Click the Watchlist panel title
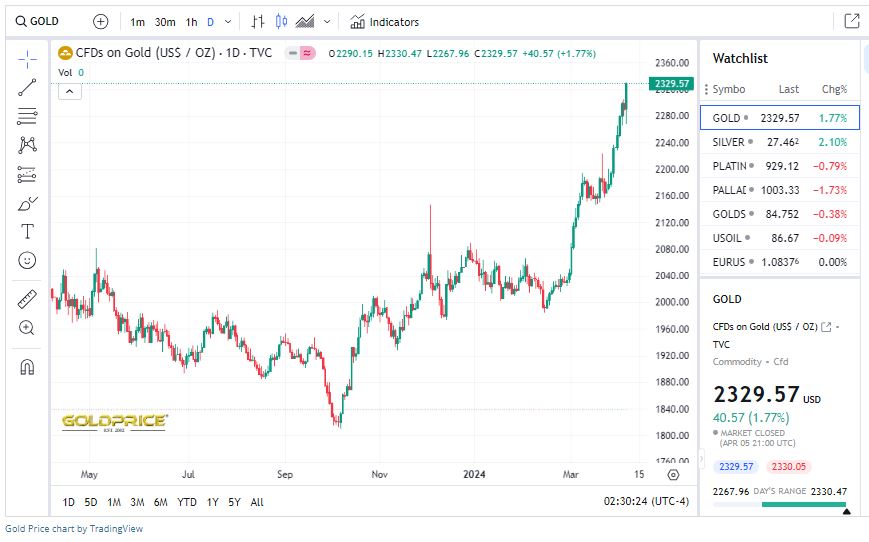The height and width of the screenshot is (542, 869). pyautogui.click(x=740, y=58)
